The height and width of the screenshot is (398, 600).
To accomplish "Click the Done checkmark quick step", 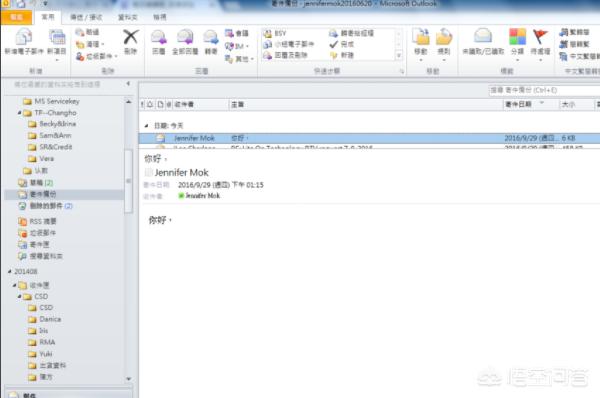I will coord(342,44).
